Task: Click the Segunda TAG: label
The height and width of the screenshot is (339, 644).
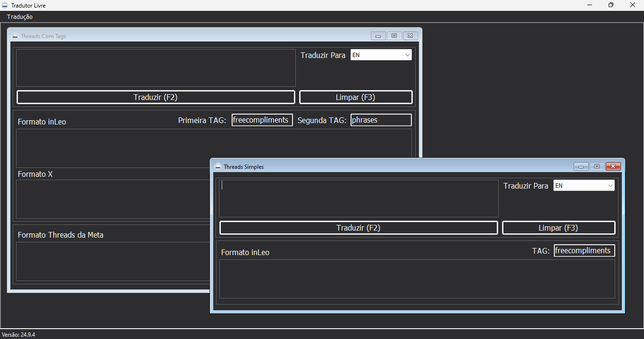Action: 322,120
